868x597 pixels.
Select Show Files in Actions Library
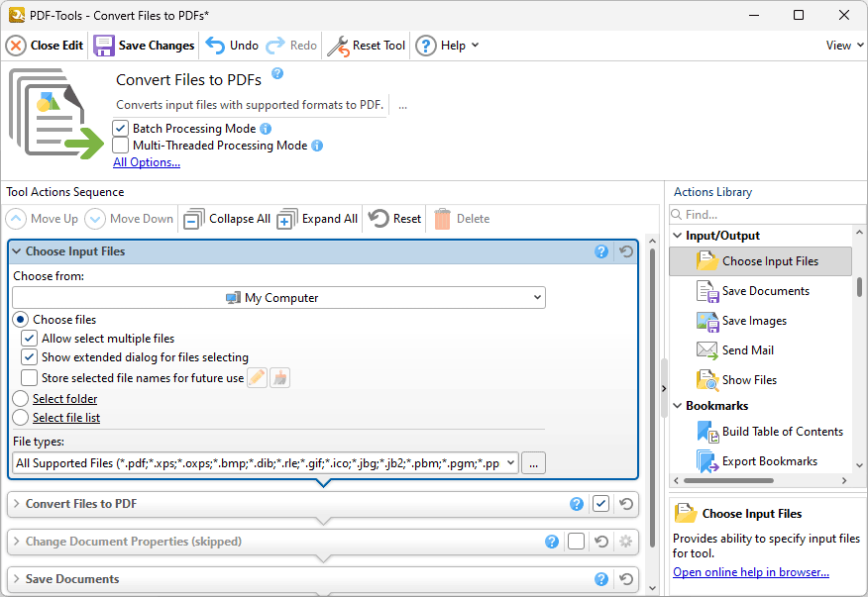tap(737, 380)
